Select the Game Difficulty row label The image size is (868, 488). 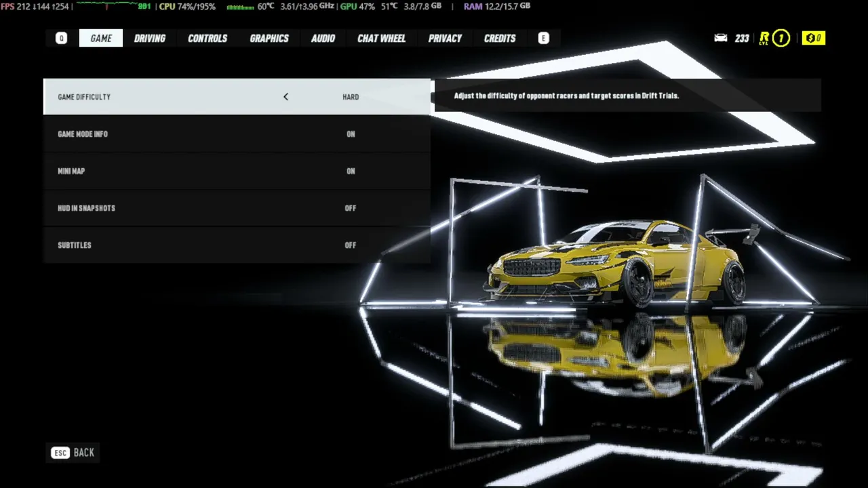tap(84, 97)
